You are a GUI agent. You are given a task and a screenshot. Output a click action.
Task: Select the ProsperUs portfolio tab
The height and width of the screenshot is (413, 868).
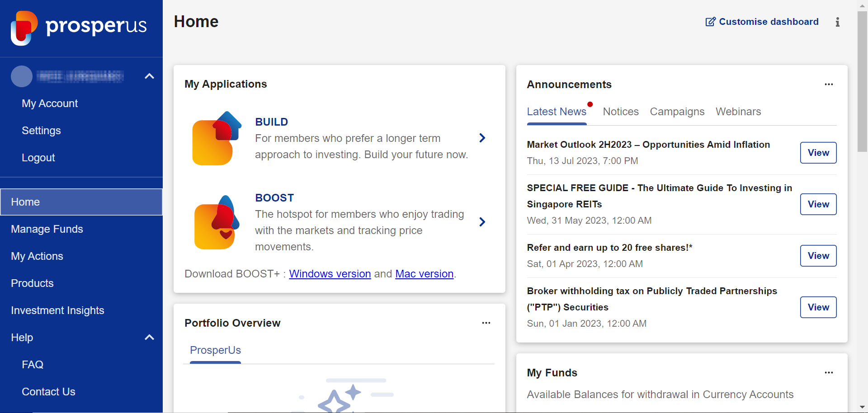click(x=215, y=350)
